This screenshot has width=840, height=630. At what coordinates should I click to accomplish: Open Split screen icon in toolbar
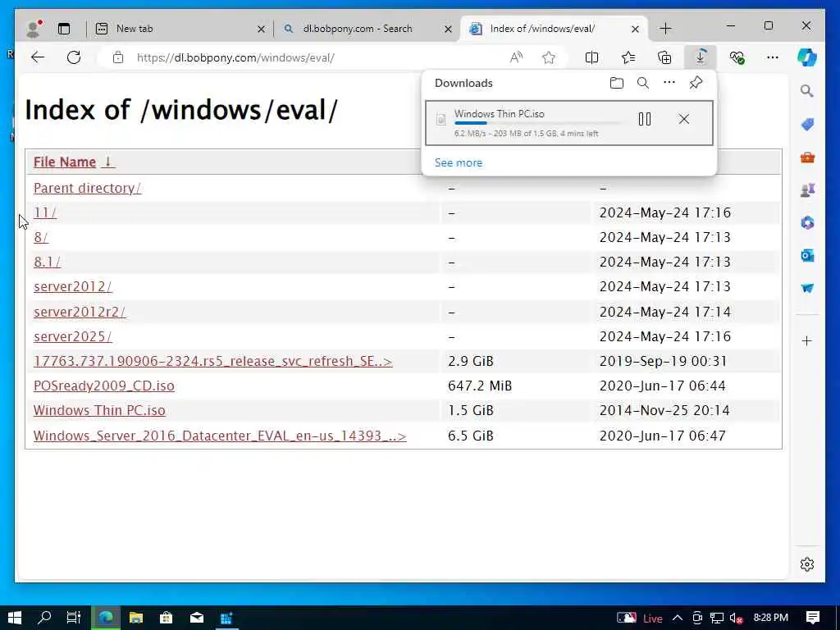click(591, 57)
